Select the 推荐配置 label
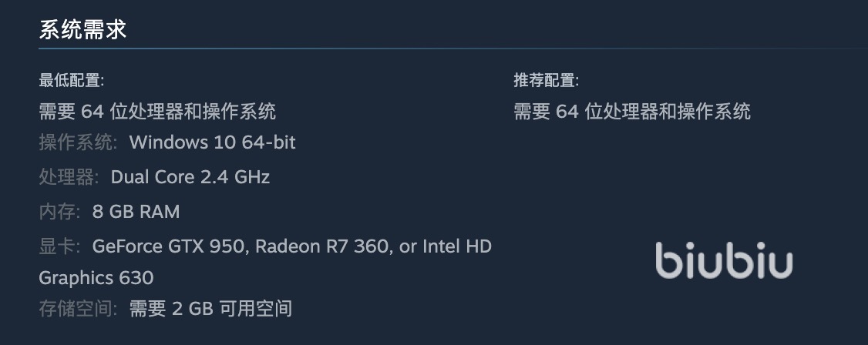This screenshot has width=868, height=345. click(546, 80)
